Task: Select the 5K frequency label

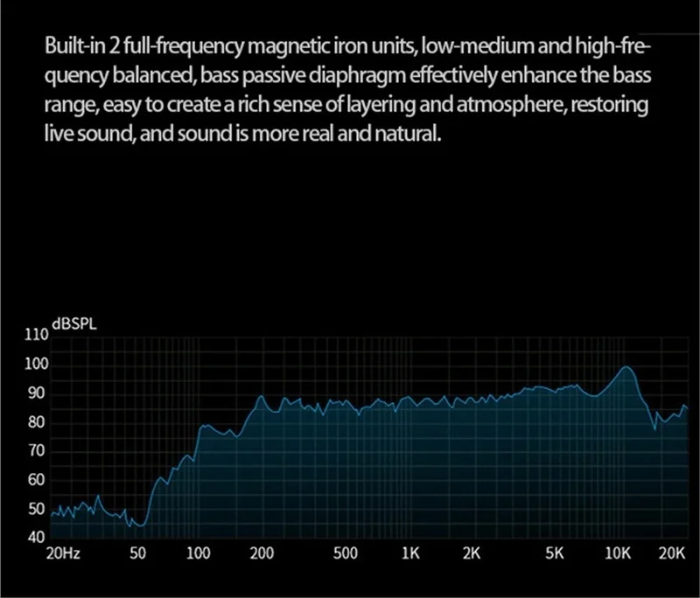Action: click(555, 553)
